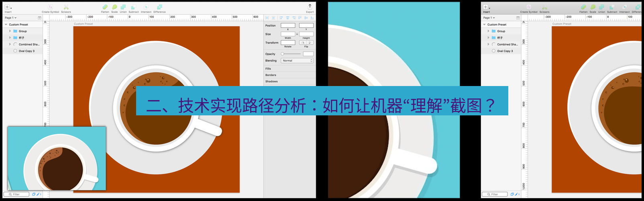Collapse pages list toggle in right window
The width and height of the screenshot is (644, 201).
518,18
